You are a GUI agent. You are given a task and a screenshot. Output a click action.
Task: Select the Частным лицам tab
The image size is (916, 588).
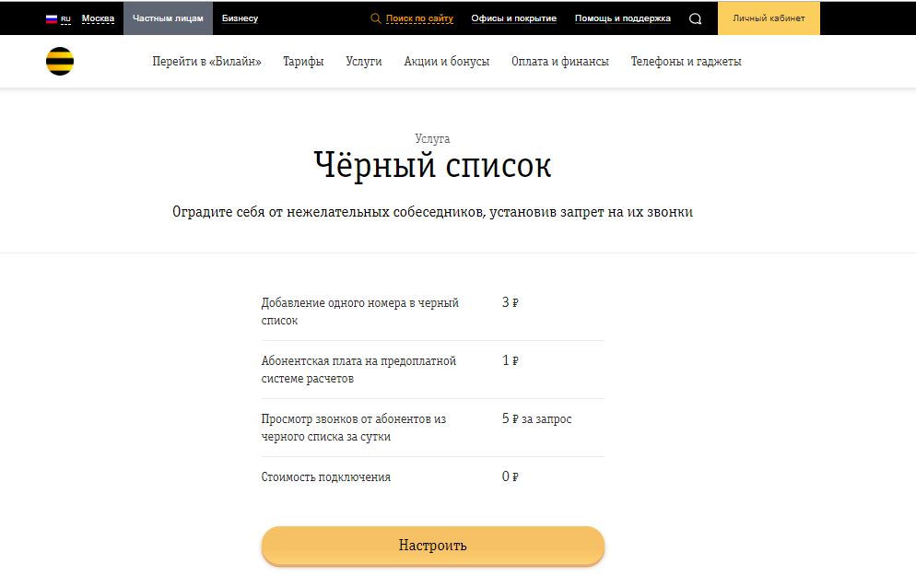tap(169, 18)
